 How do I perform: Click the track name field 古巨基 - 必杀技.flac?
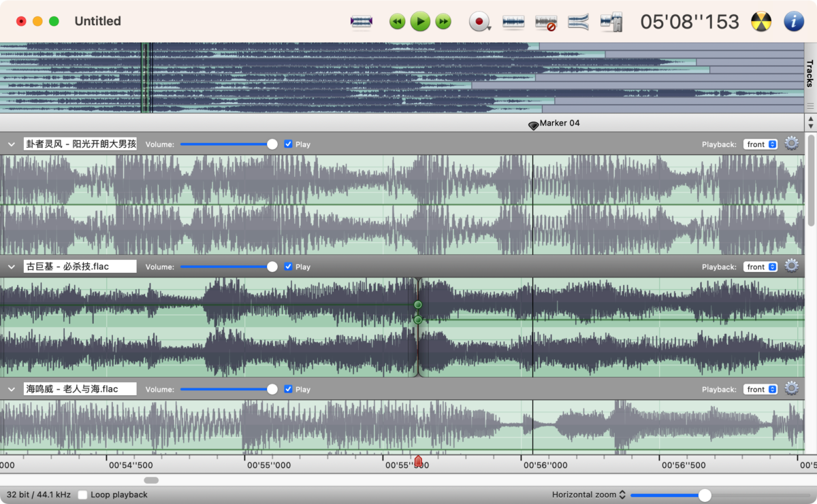click(80, 267)
